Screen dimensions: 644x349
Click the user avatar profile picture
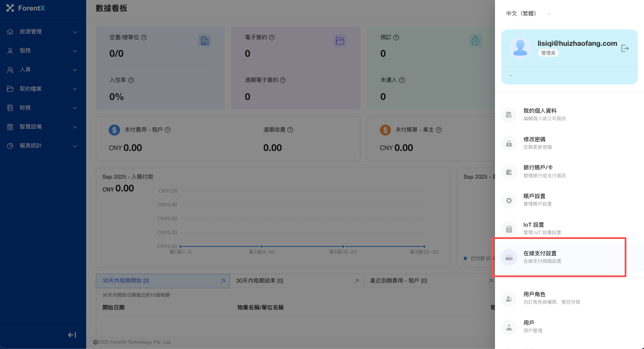[x=520, y=48]
